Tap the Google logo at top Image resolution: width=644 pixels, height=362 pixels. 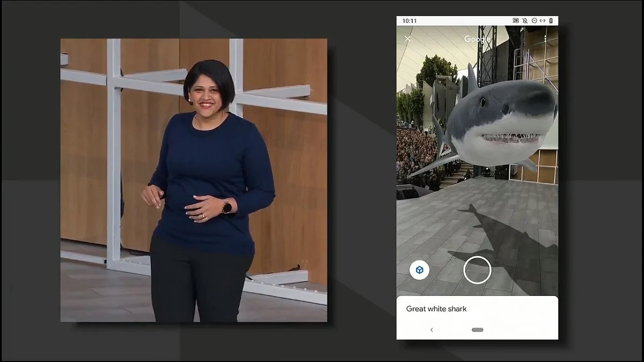[x=477, y=39]
